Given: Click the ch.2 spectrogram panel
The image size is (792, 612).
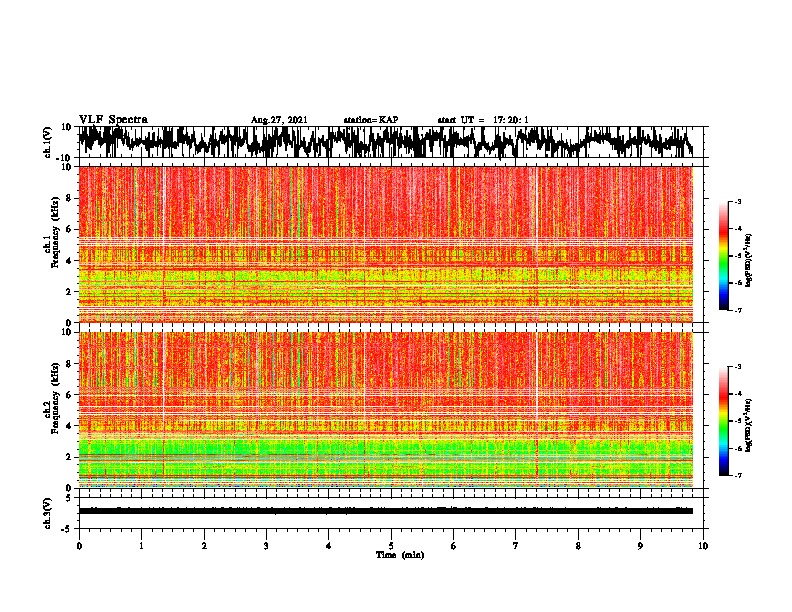Looking at the screenshot, I should click(x=386, y=410).
